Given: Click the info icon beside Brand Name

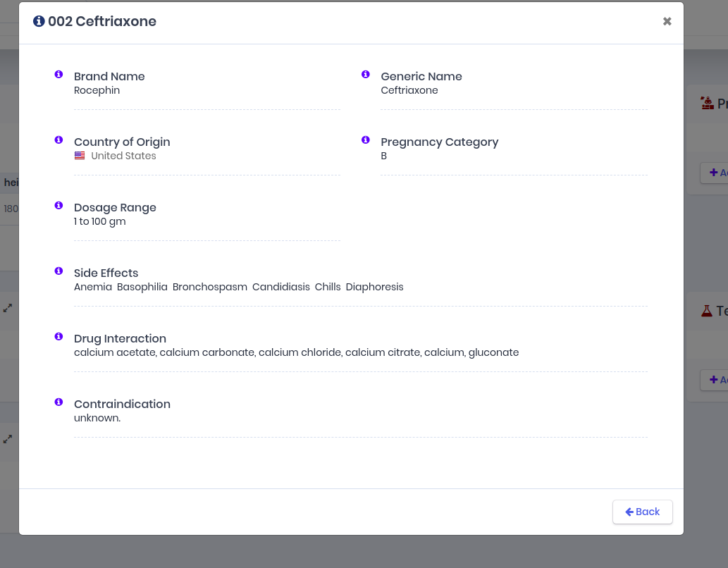Looking at the screenshot, I should [x=59, y=75].
